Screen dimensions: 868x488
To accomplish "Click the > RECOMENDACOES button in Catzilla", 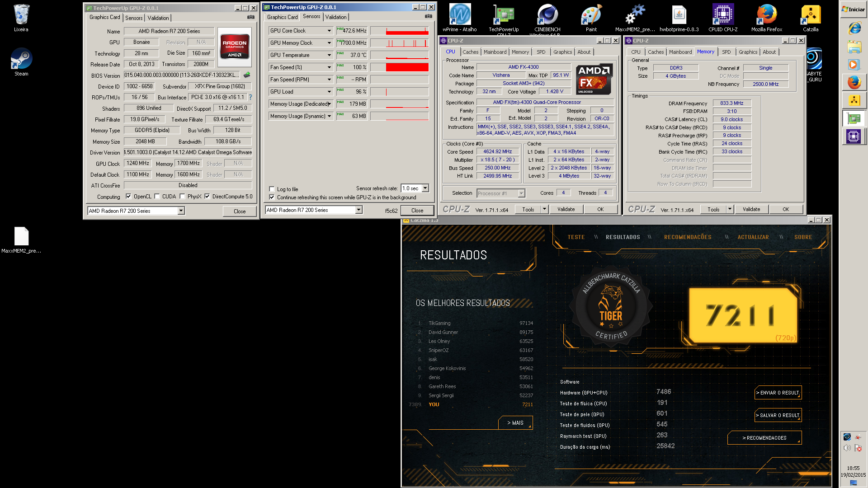I will 764,438.
